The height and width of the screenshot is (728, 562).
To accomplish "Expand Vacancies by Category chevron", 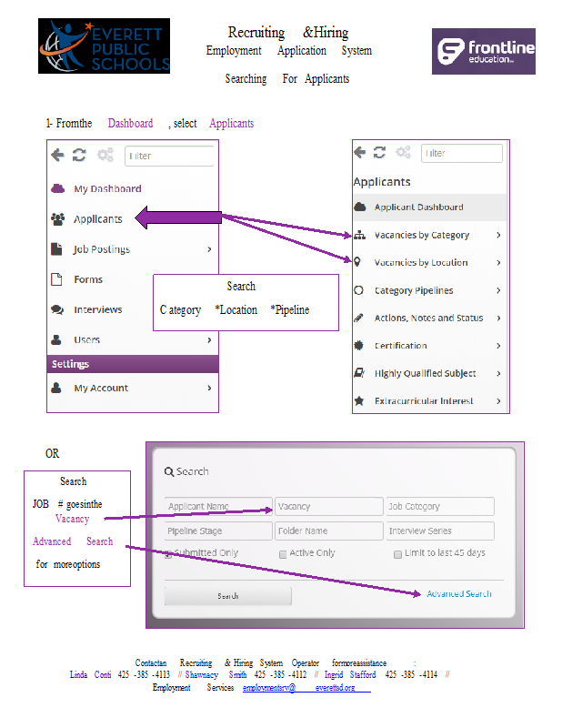I will point(498,235).
